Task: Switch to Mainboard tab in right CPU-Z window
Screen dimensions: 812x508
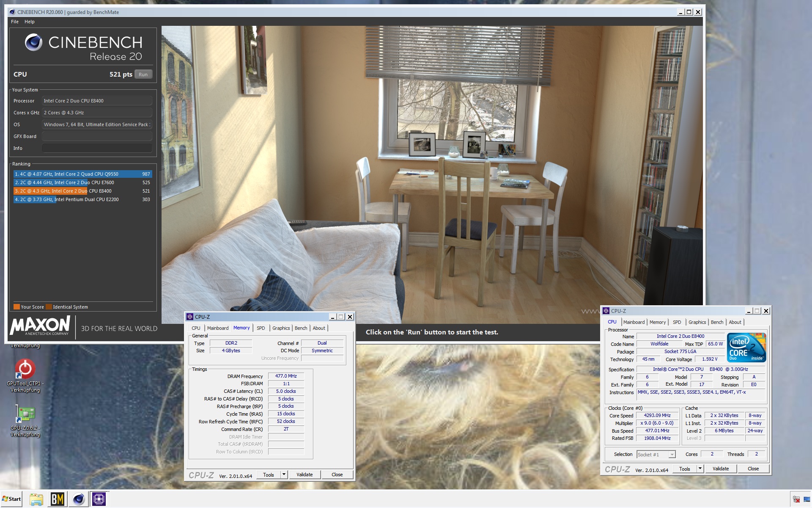Action: [634, 322]
